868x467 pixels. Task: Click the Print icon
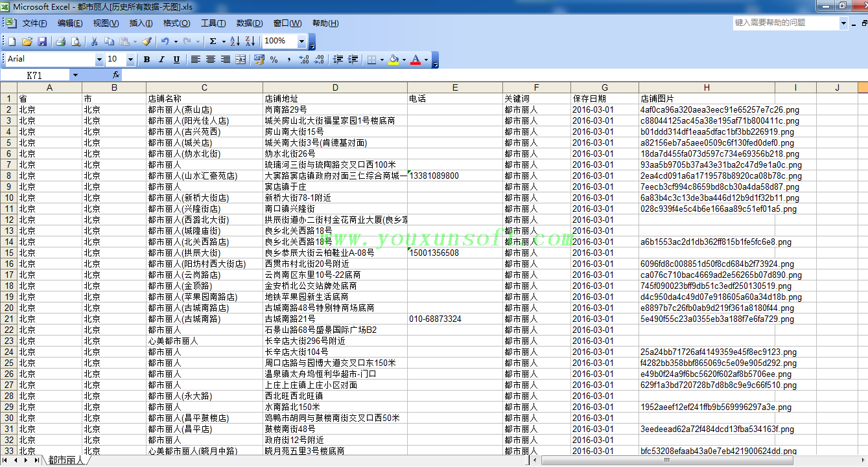(60, 41)
